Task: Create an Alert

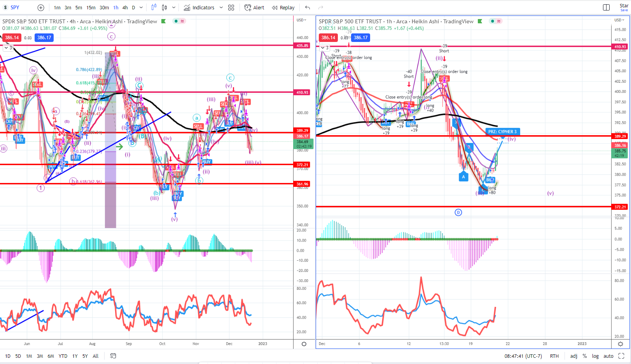Action: point(254,7)
